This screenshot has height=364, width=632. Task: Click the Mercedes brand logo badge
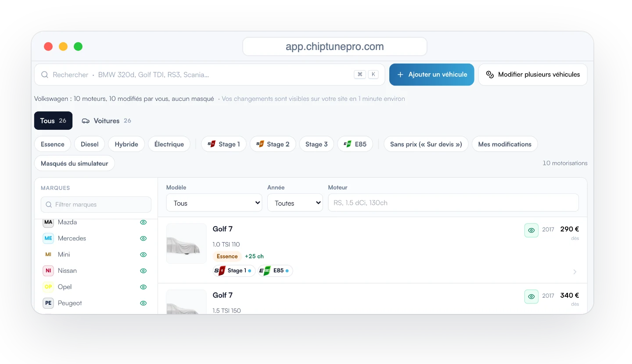[x=48, y=238]
